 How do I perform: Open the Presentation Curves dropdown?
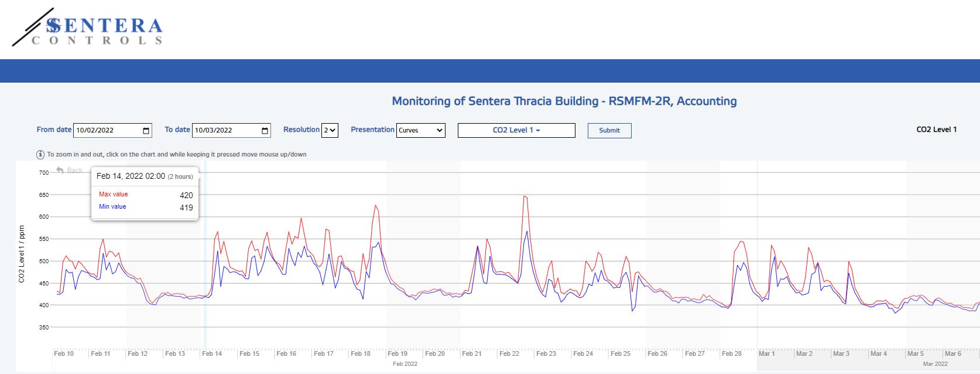pyautogui.click(x=420, y=131)
